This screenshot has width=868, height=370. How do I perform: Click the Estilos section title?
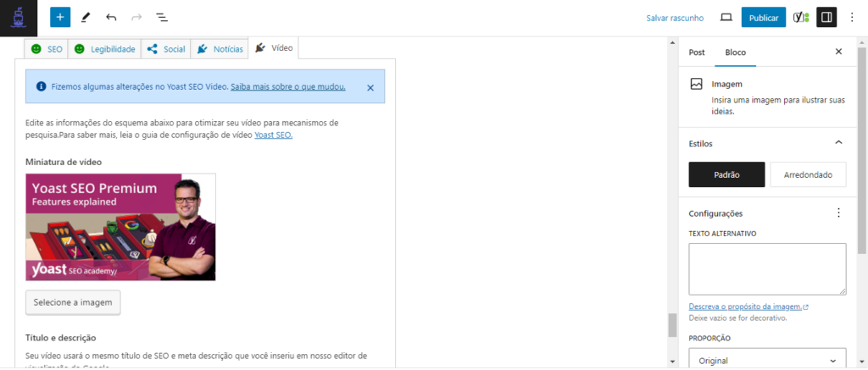pos(700,143)
